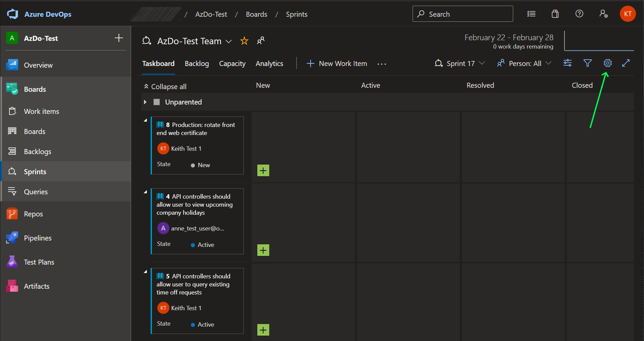Open help via the question mark icon
The width and height of the screenshot is (644, 341).
pyautogui.click(x=579, y=14)
